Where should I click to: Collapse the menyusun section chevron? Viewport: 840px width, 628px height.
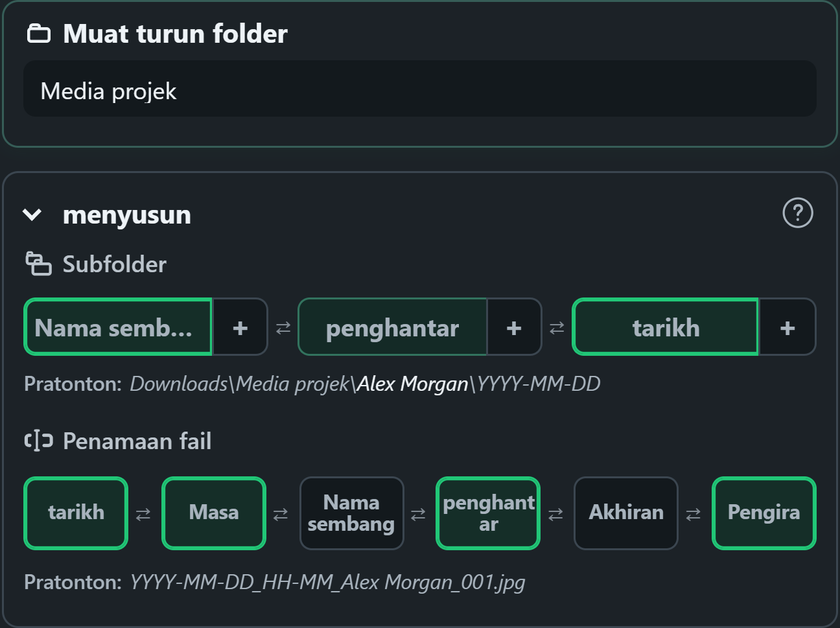point(32,215)
